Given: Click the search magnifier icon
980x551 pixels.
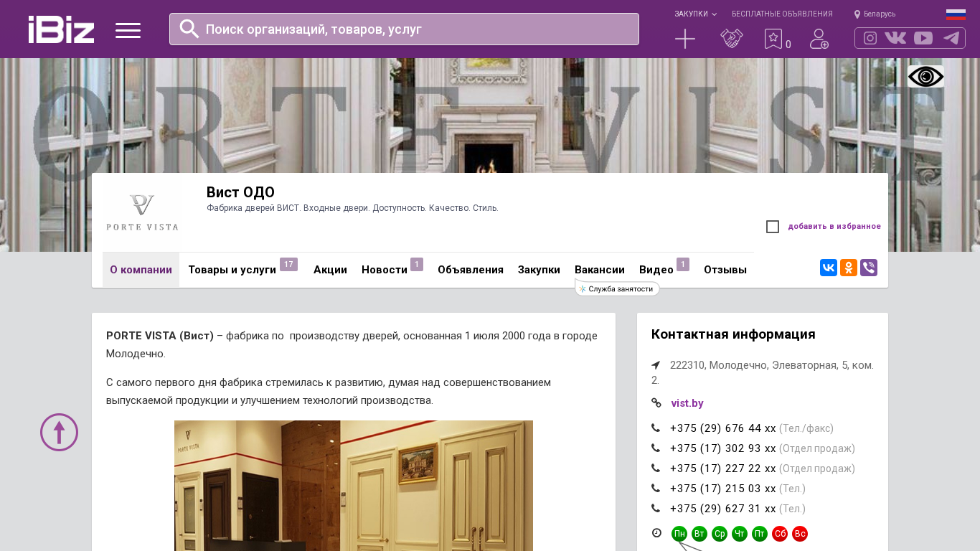Looking at the screenshot, I should (189, 29).
